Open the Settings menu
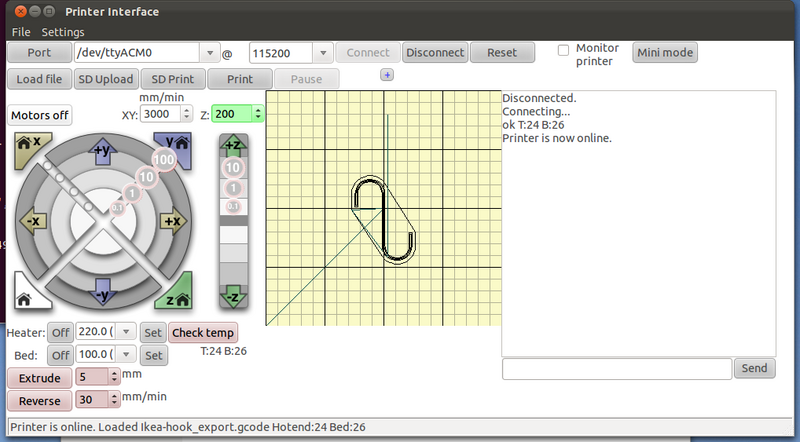 tap(62, 32)
